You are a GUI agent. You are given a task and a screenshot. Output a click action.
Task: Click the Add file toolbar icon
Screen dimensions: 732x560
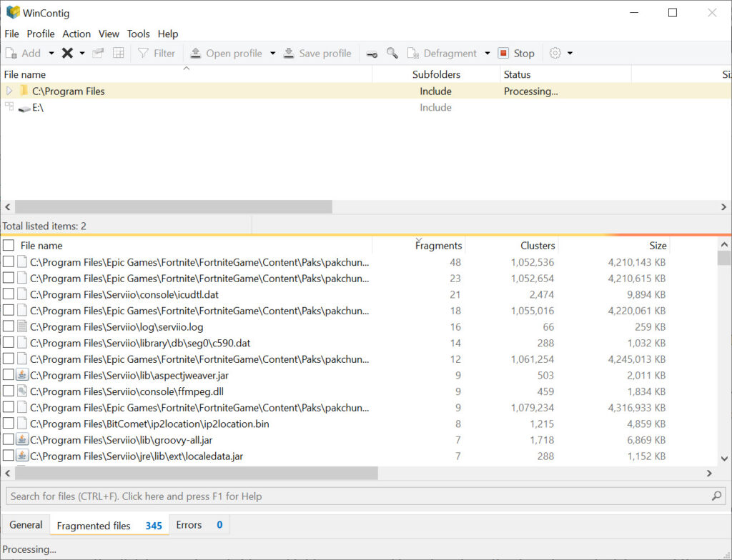pyautogui.click(x=11, y=53)
